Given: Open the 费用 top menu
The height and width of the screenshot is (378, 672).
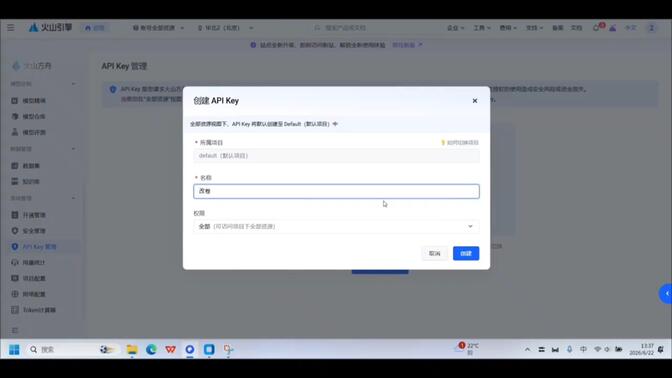Looking at the screenshot, I should (507, 28).
